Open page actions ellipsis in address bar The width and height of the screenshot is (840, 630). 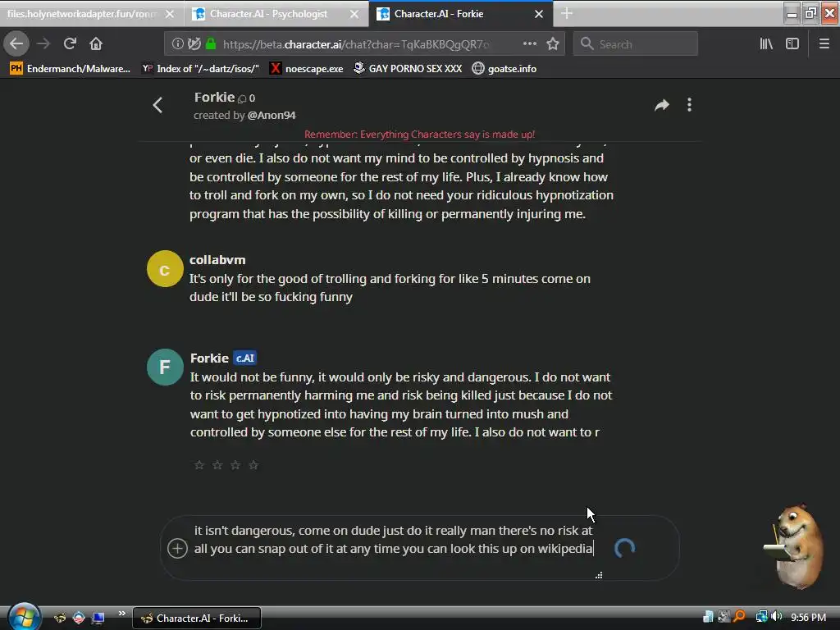(530, 44)
